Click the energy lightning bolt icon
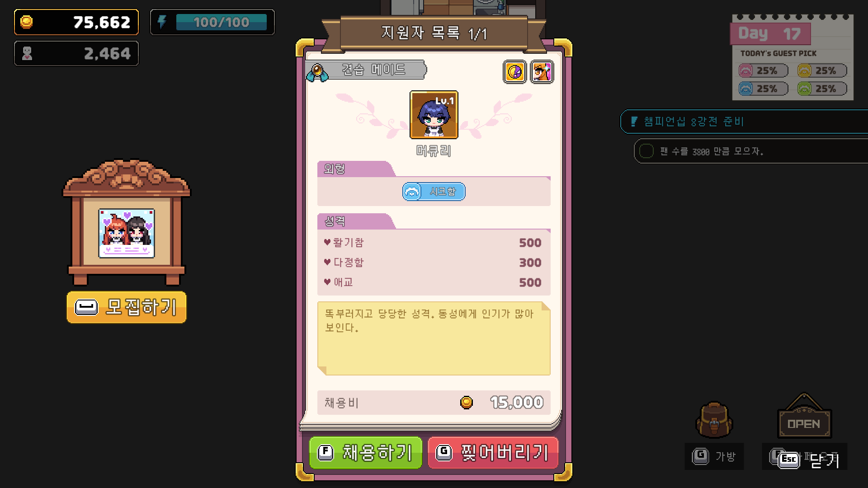This screenshot has height=488, width=868. [162, 22]
